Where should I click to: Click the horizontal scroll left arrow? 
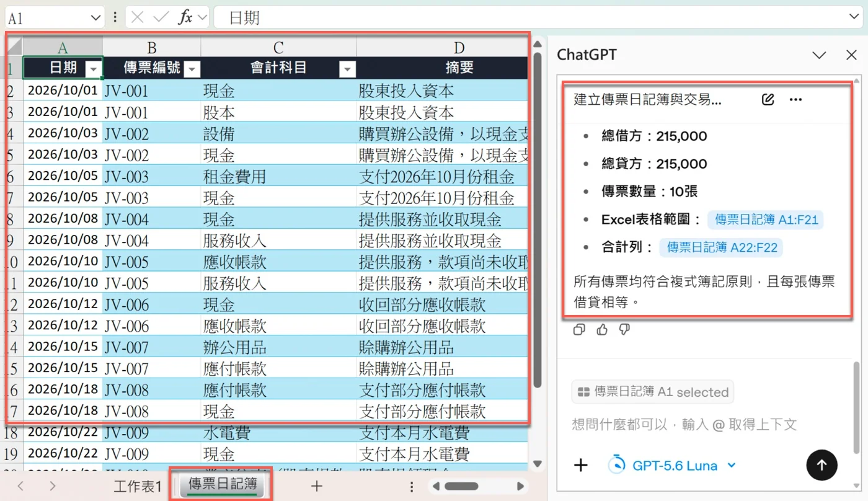[x=436, y=486]
